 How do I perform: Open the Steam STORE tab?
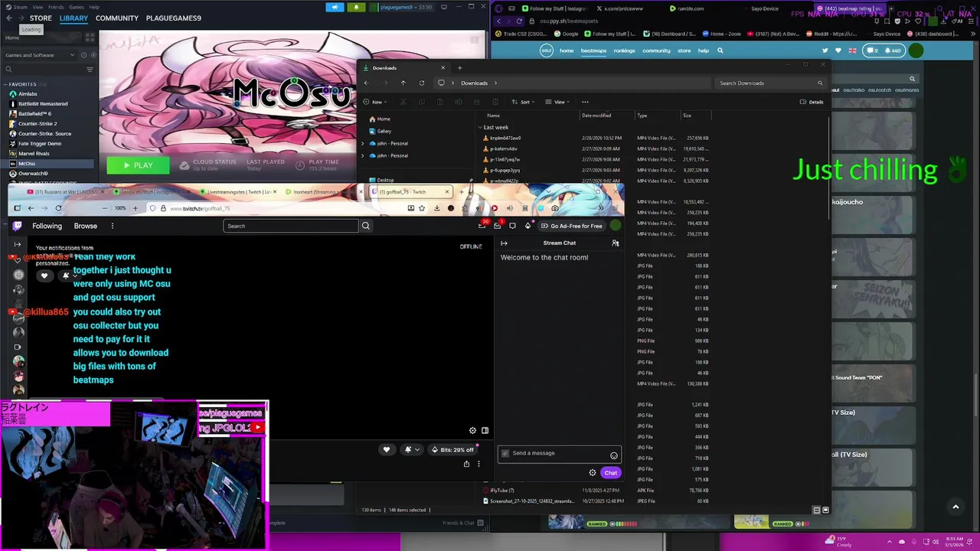tap(41, 18)
